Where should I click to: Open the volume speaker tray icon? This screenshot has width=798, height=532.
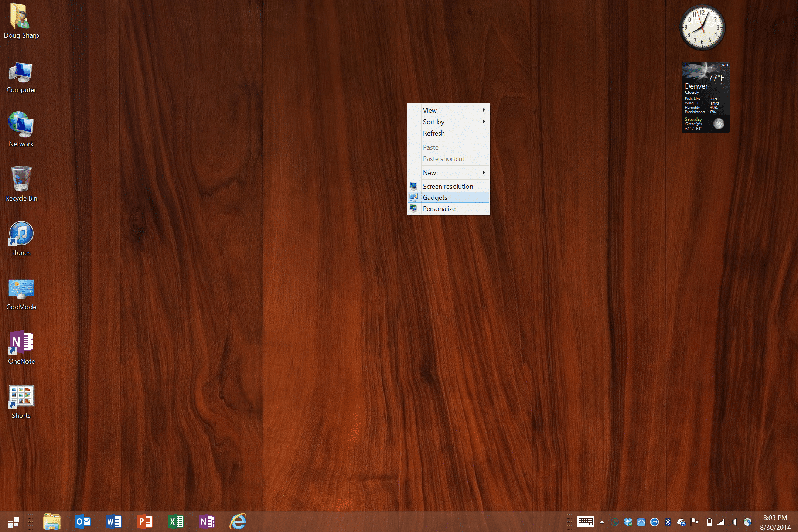coord(734,522)
